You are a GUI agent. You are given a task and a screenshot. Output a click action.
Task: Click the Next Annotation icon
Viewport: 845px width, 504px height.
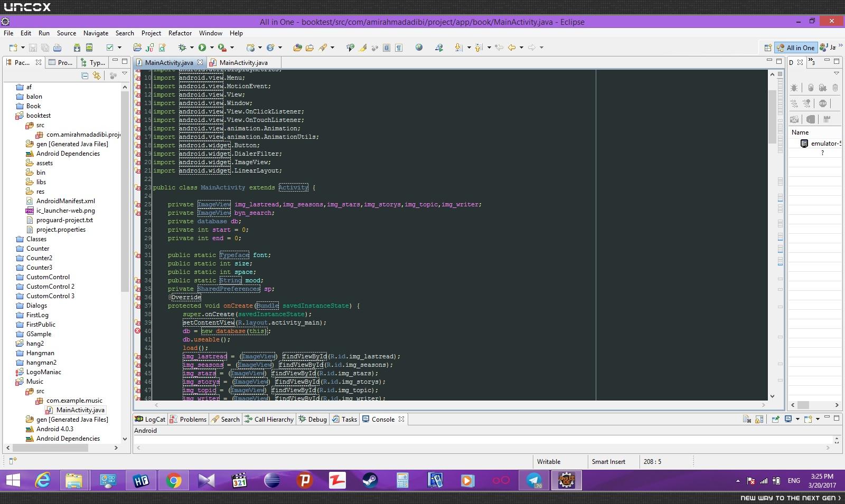pyautogui.click(x=458, y=47)
